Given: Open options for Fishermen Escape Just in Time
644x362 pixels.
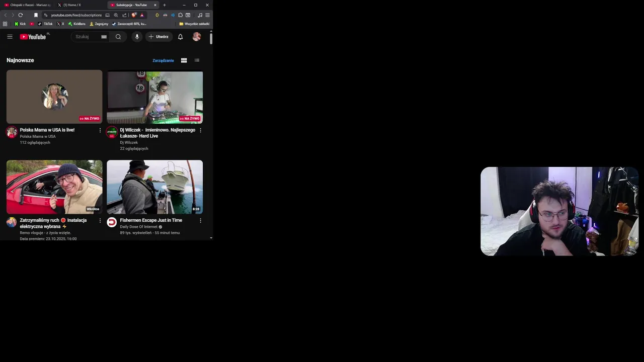Looking at the screenshot, I should pos(200,221).
